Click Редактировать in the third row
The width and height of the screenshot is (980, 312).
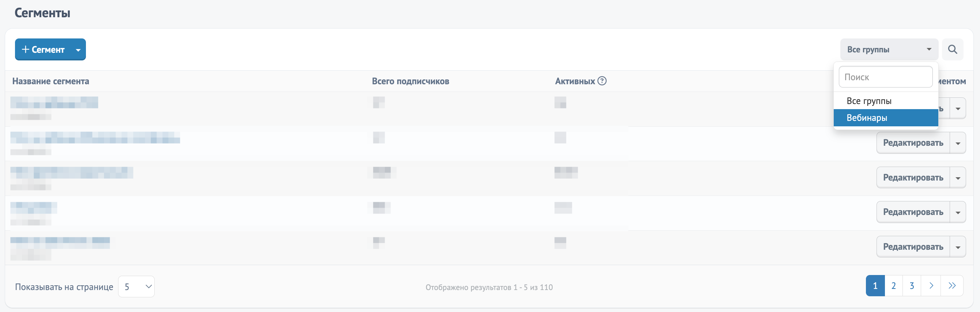[x=913, y=178]
